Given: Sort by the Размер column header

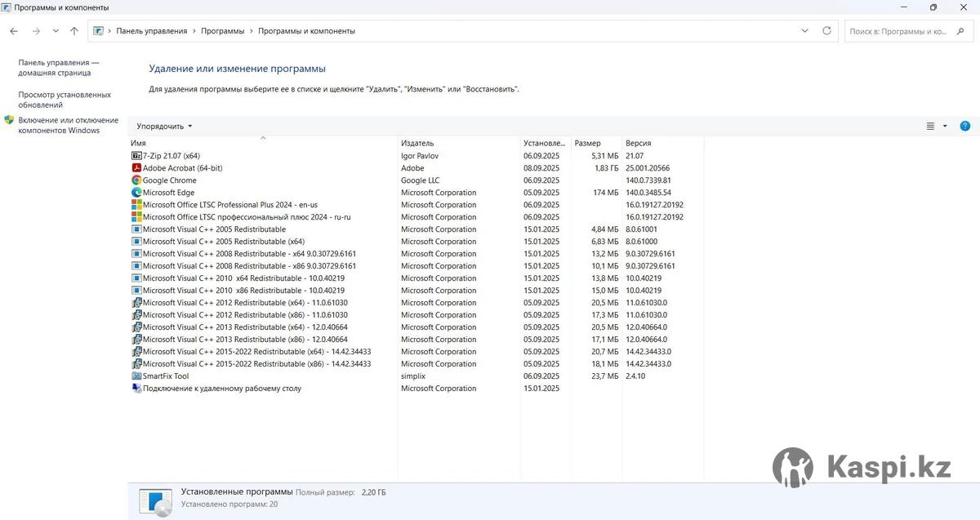Looking at the screenshot, I should (587, 143).
